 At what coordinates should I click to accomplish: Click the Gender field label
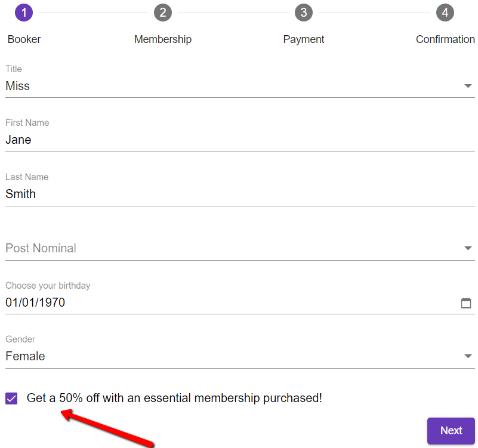click(x=20, y=339)
